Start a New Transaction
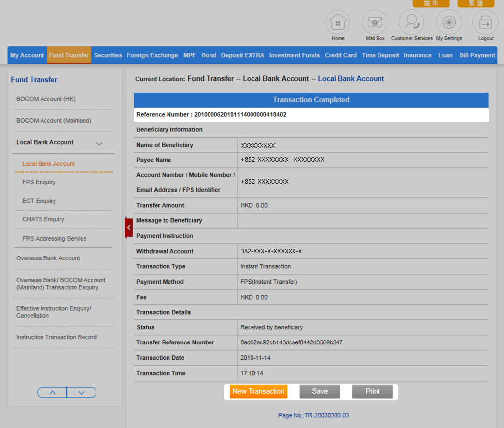This screenshot has height=428, width=504. click(258, 391)
